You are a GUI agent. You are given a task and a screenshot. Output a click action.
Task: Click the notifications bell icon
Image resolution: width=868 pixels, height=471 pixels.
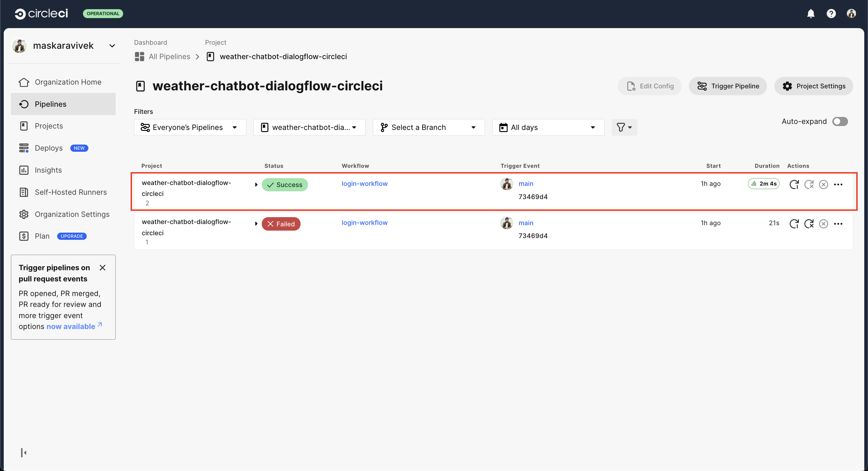[x=811, y=13]
